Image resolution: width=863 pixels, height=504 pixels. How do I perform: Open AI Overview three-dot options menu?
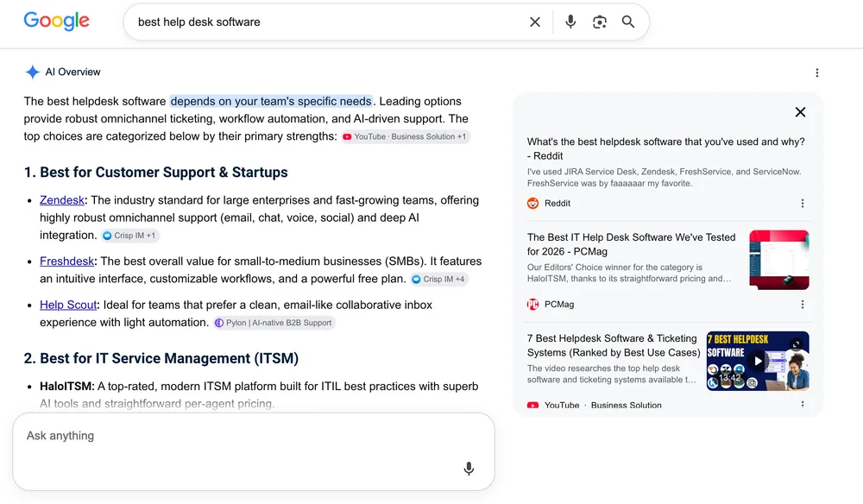pos(816,72)
